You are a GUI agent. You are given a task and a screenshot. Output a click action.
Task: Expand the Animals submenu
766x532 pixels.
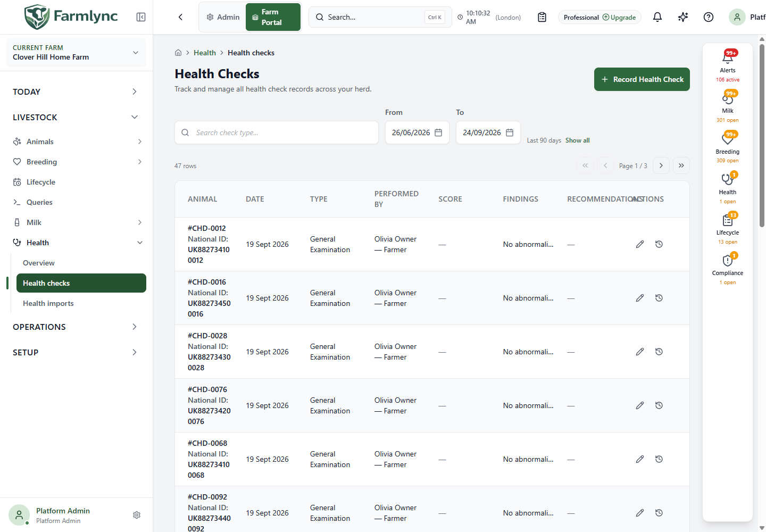[140, 142]
